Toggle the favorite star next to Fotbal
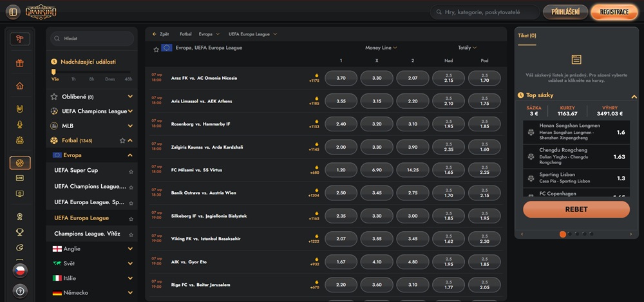Screen dimensions: 644x302 click(x=122, y=140)
